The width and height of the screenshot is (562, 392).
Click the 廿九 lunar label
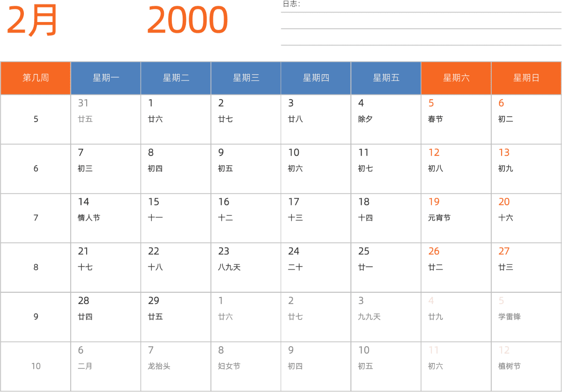436,317
